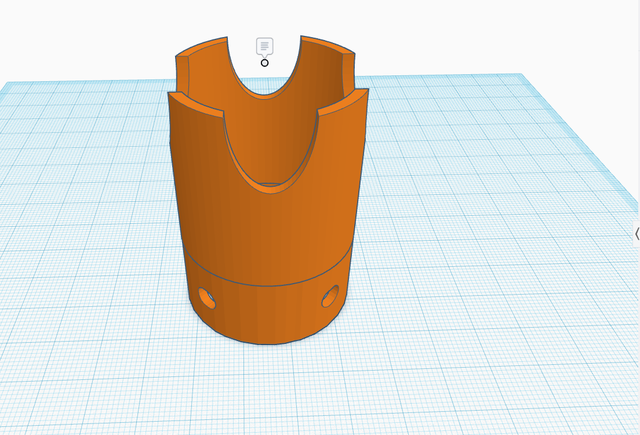Expand the collapsed panel chevron at right edge

point(636,233)
